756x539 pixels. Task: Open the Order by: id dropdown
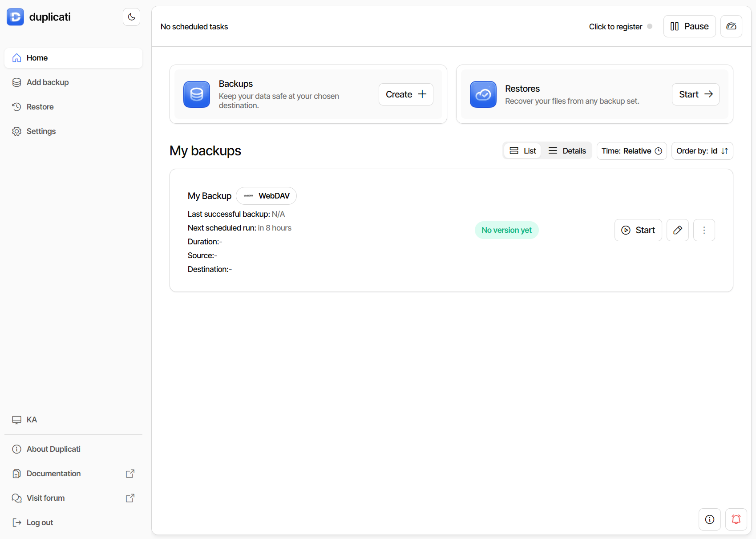tap(702, 150)
